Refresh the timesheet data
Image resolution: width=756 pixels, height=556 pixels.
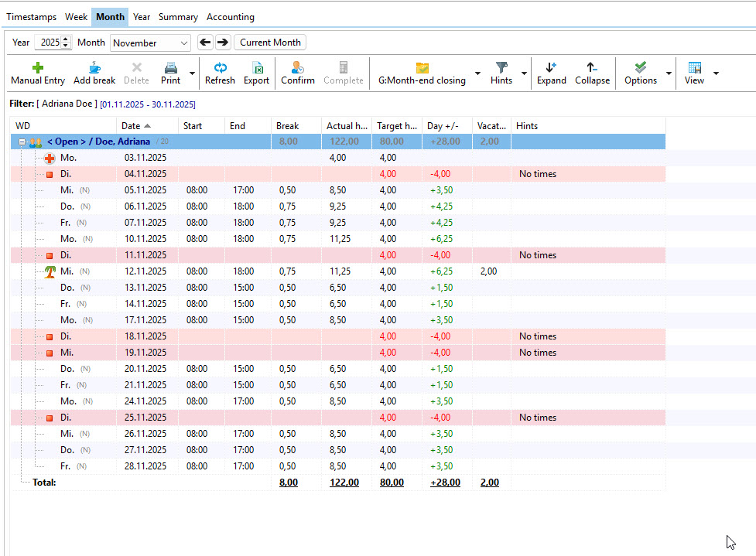220,68
